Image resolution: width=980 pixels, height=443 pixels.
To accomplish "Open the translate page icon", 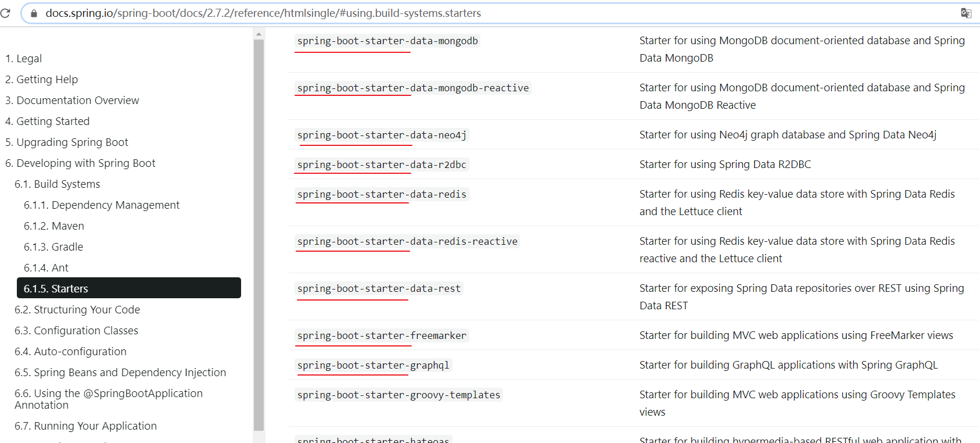I will point(966,13).
